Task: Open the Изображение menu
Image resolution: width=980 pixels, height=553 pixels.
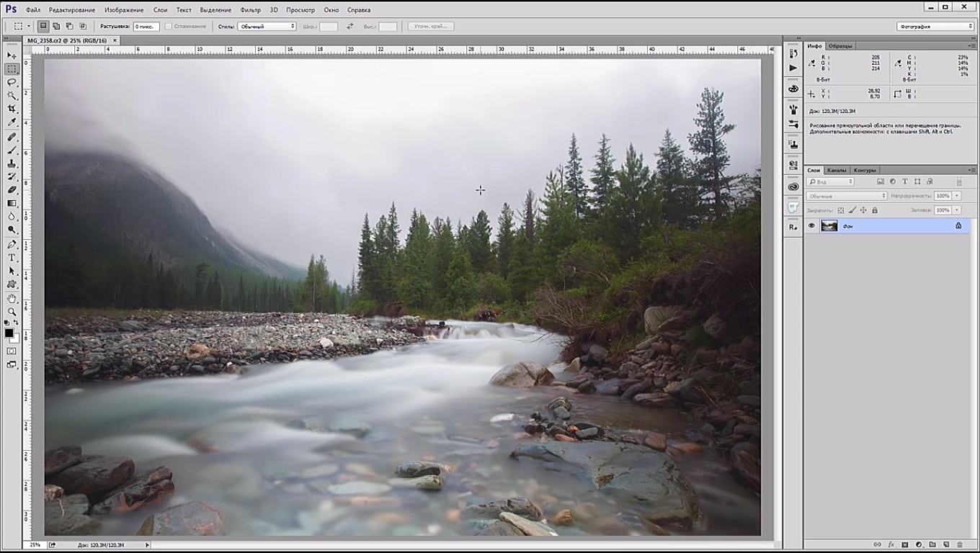Action: pyautogui.click(x=124, y=10)
